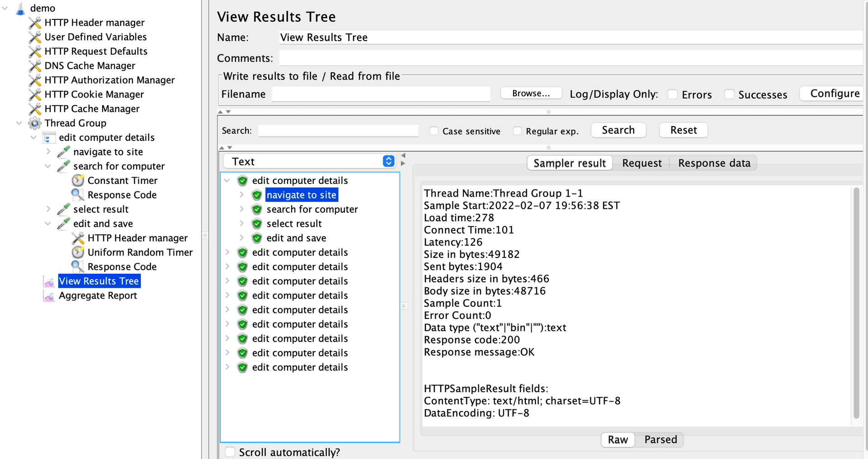Click the HTTP Cookie Manager config icon
The image size is (868, 459).
coord(35,94)
